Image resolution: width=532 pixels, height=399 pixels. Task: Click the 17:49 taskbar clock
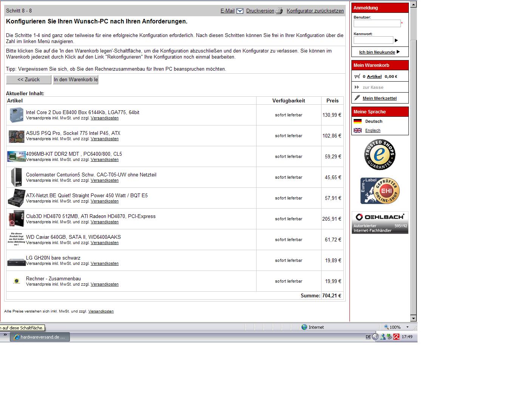[x=407, y=337]
